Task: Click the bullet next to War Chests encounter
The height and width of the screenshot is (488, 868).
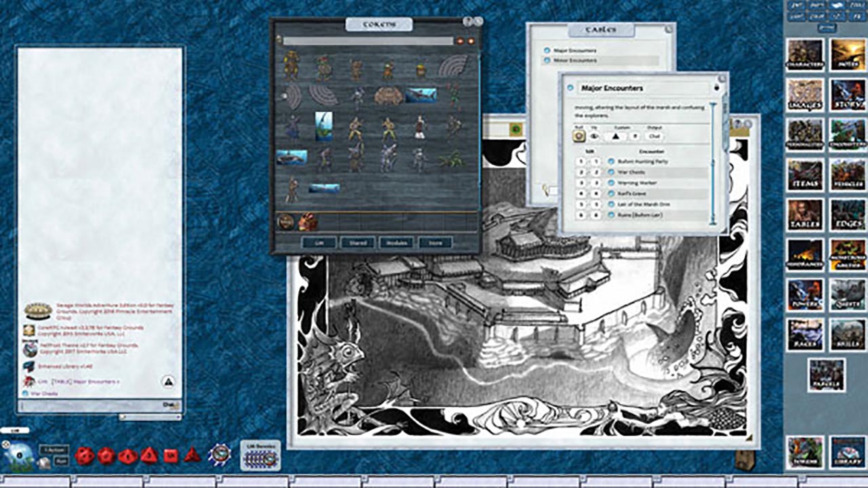Action: click(x=611, y=171)
